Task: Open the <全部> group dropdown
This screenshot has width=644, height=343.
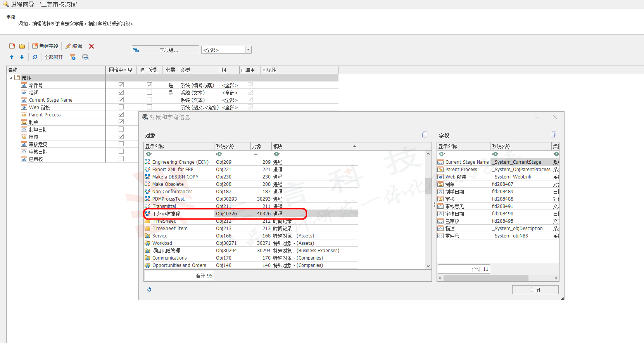Action: pyautogui.click(x=249, y=50)
